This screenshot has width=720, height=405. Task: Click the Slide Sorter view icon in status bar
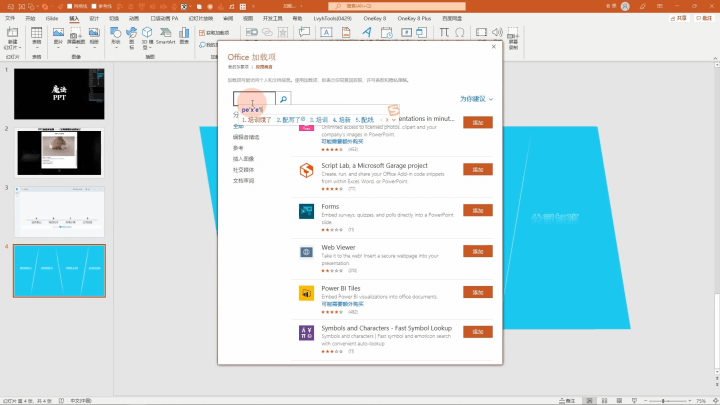point(604,401)
